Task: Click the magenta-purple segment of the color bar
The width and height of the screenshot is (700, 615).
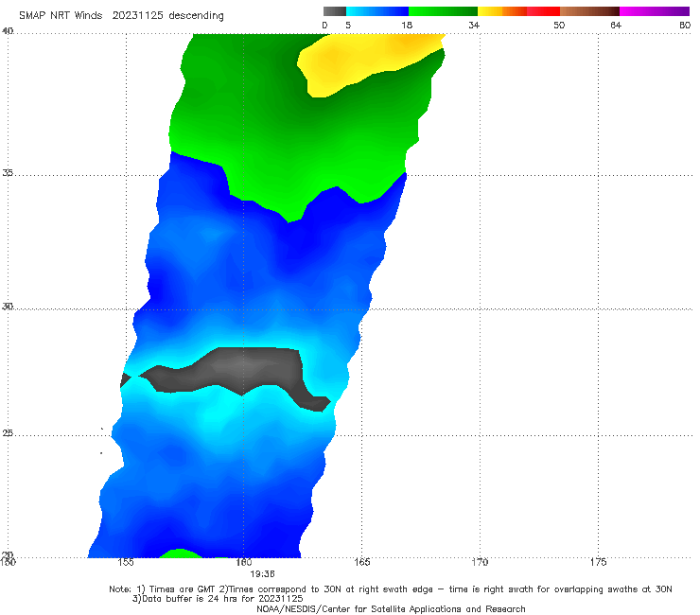Action: point(655,11)
